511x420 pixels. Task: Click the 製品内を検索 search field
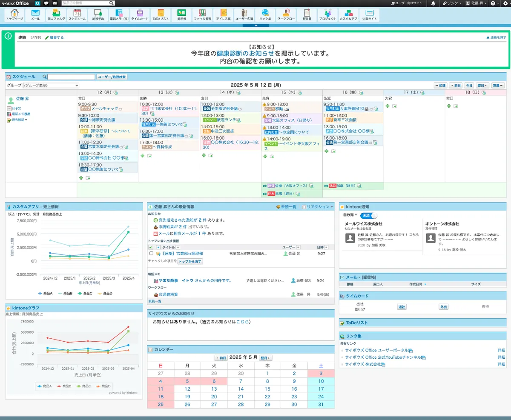click(x=85, y=3)
